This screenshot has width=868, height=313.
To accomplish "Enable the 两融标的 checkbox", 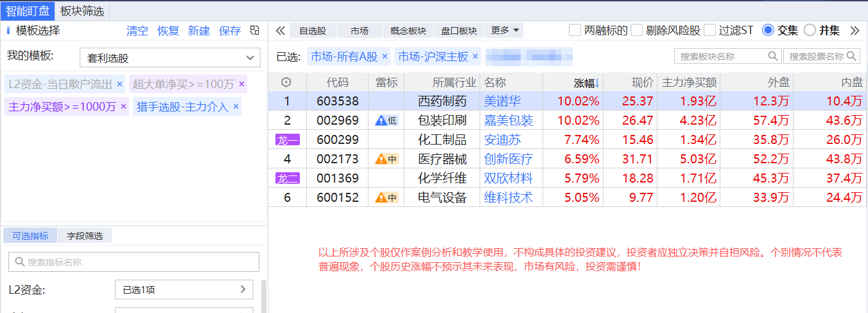I will coord(575,30).
